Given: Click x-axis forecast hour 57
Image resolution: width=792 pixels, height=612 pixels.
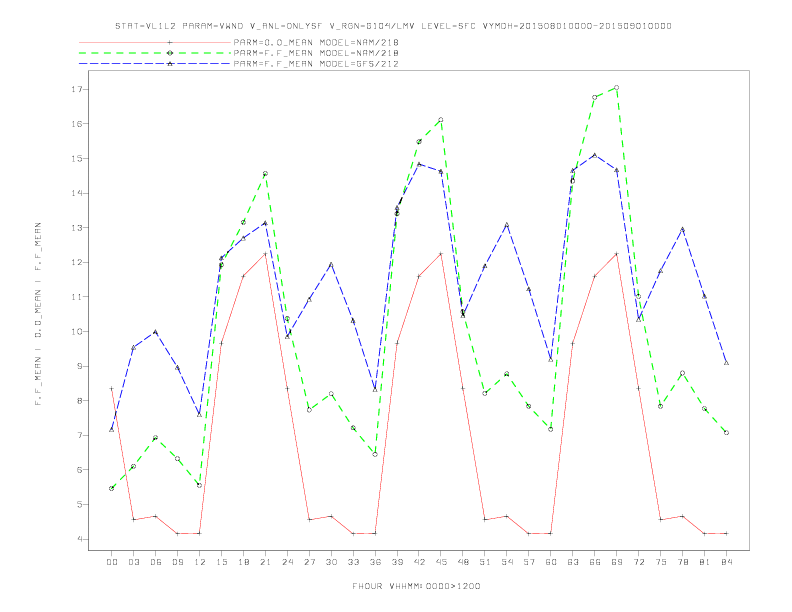Looking at the screenshot, I should pos(529,562).
